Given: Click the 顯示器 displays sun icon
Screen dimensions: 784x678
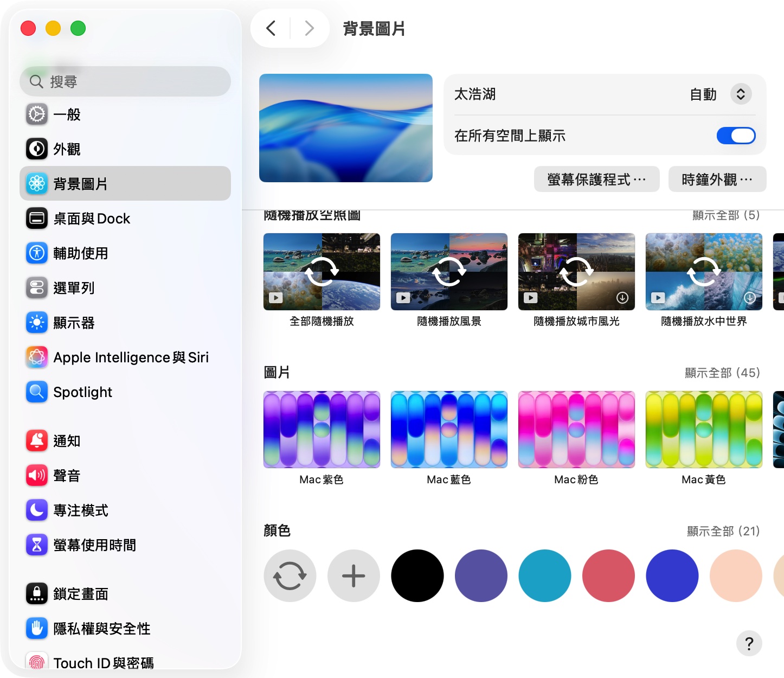Looking at the screenshot, I should [37, 323].
